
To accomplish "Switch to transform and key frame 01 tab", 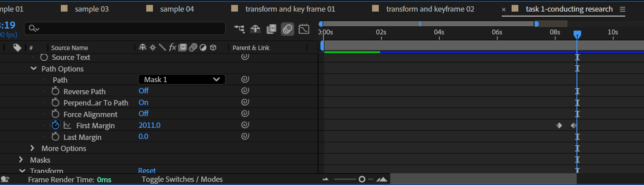I will click(x=290, y=9).
